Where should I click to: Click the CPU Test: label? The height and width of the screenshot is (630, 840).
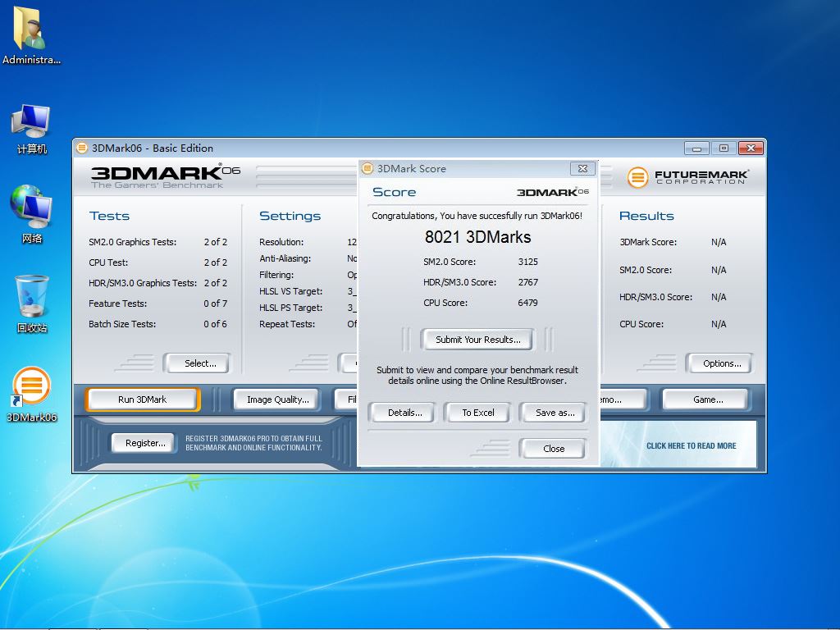pos(108,262)
